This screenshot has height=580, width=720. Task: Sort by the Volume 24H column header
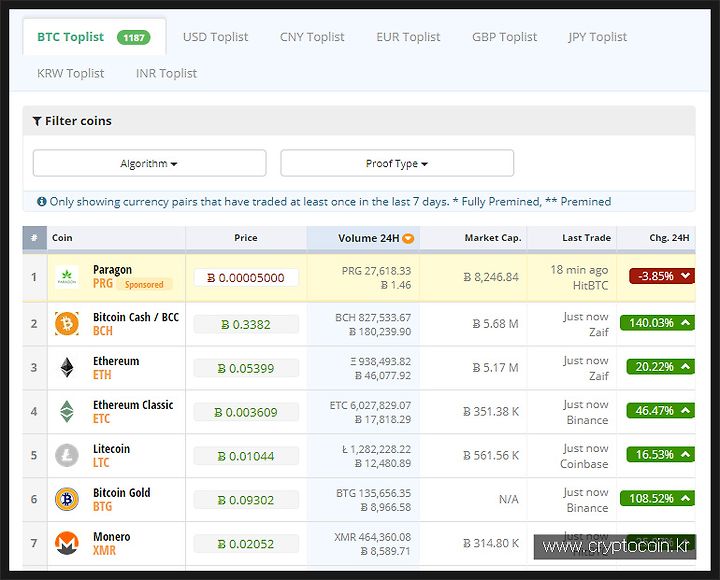(363, 238)
